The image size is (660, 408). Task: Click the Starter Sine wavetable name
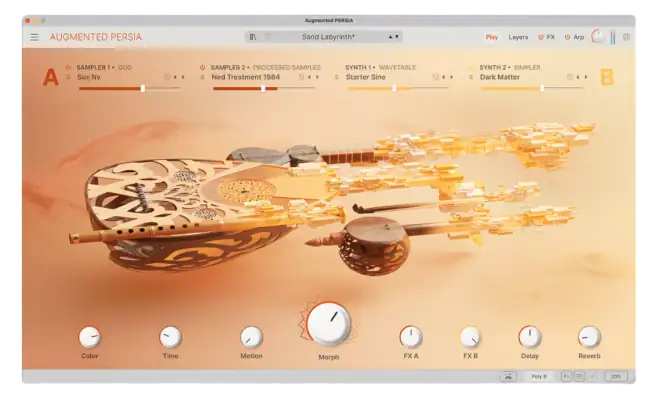click(x=366, y=77)
